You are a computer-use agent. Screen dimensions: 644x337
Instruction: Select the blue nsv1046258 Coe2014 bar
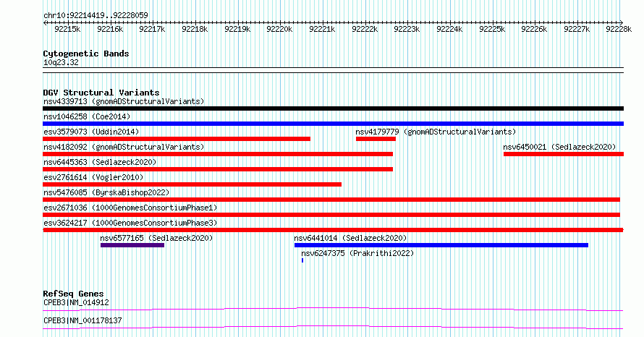[333, 124]
